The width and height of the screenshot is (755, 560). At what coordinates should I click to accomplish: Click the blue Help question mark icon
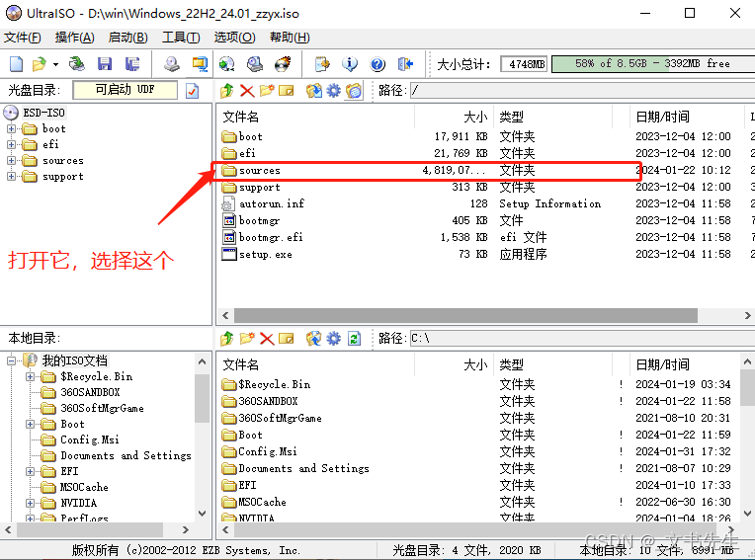(x=377, y=63)
